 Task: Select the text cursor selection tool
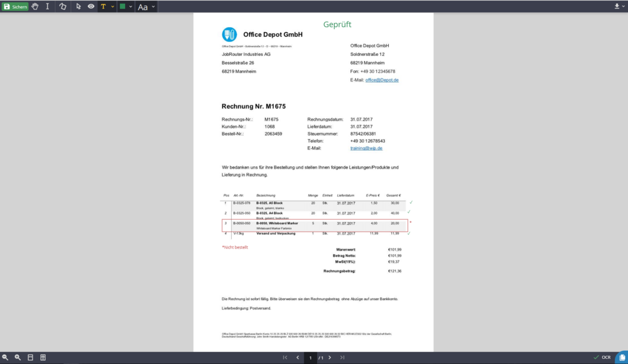tap(47, 6)
